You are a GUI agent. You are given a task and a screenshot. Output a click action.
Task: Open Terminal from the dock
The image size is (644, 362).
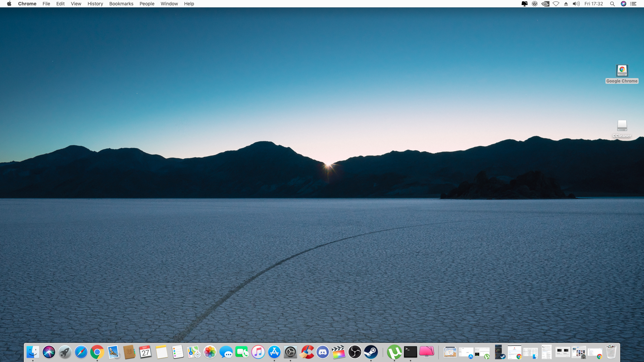[x=411, y=352]
